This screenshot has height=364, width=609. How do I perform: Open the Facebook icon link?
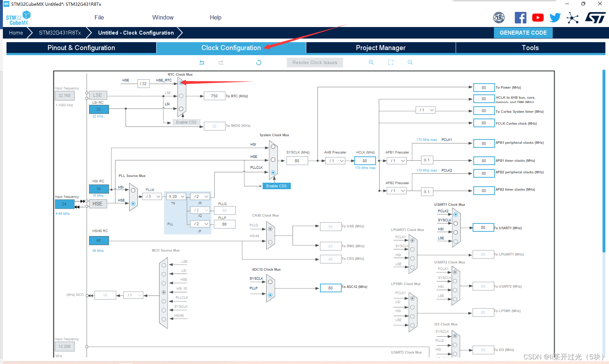click(520, 18)
